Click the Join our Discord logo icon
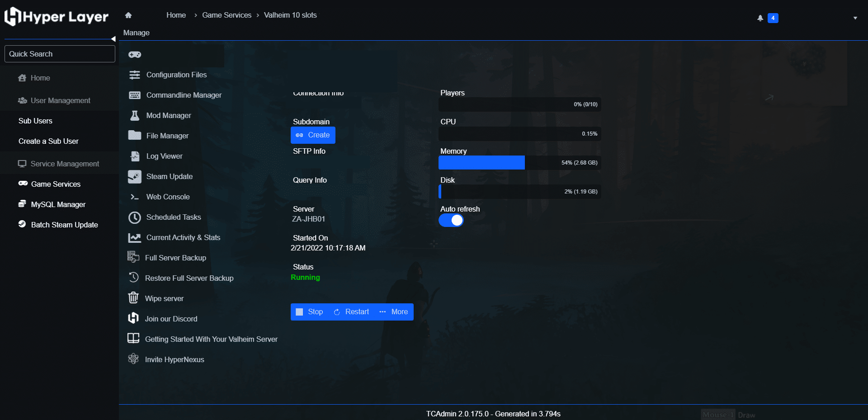 (133, 318)
